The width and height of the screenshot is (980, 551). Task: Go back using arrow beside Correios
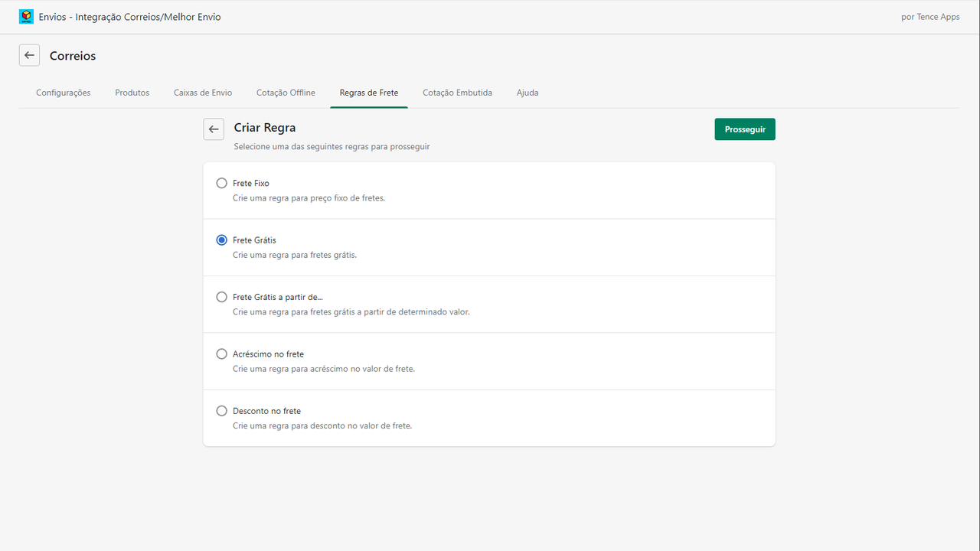pyautogui.click(x=29, y=55)
